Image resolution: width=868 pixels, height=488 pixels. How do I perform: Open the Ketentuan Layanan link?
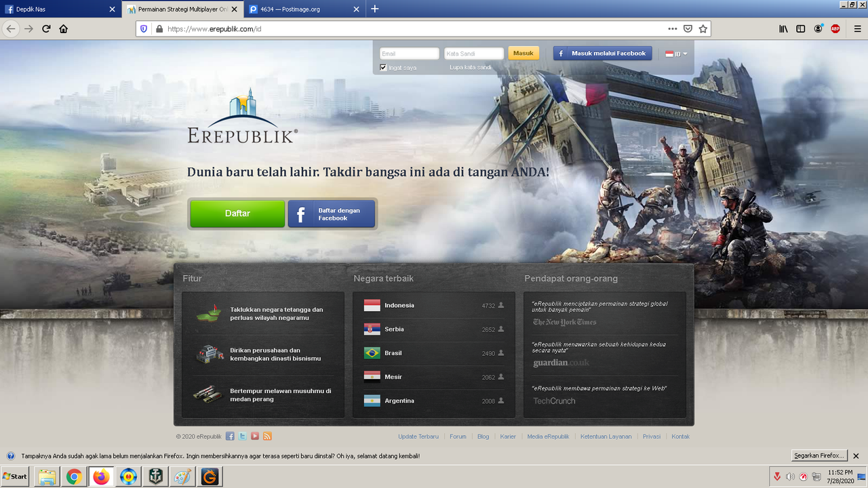[606, 436]
